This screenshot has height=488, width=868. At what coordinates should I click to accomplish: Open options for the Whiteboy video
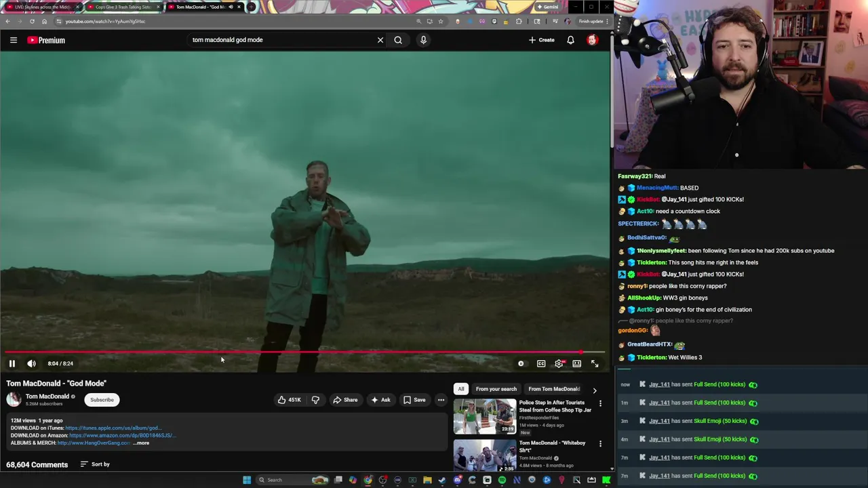click(x=600, y=444)
